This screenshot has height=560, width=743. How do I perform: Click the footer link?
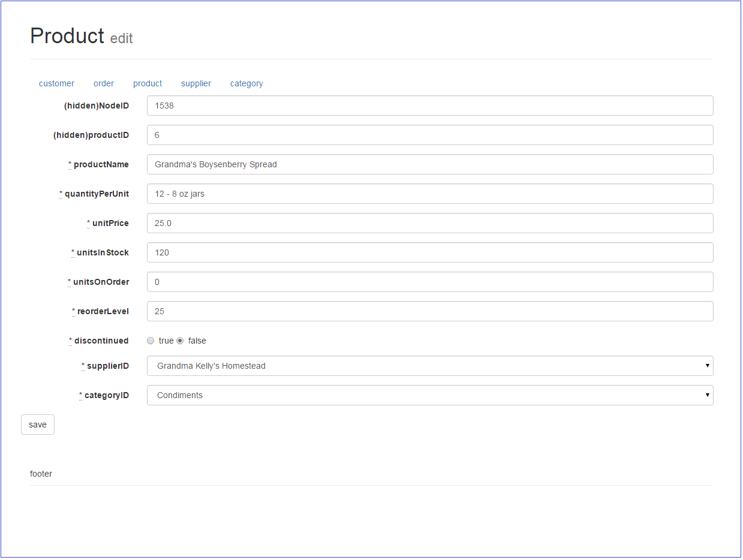(41, 473)
